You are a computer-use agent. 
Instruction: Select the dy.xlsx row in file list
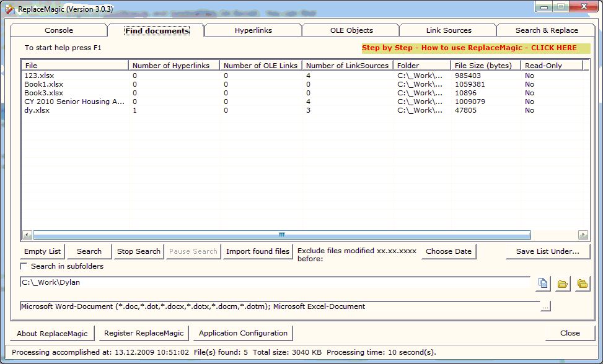(x=37, y=110)
